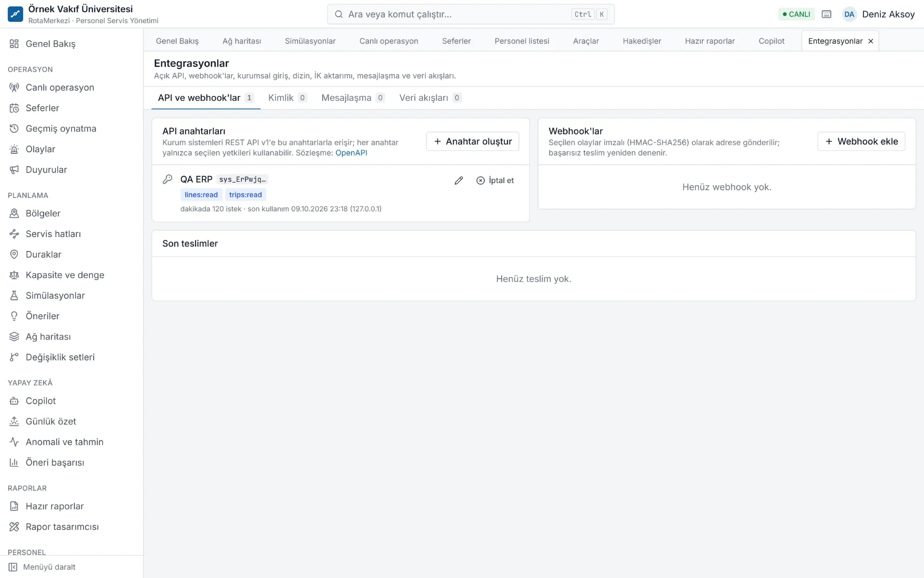Open the Hakedişler top tab

[642, 41]
